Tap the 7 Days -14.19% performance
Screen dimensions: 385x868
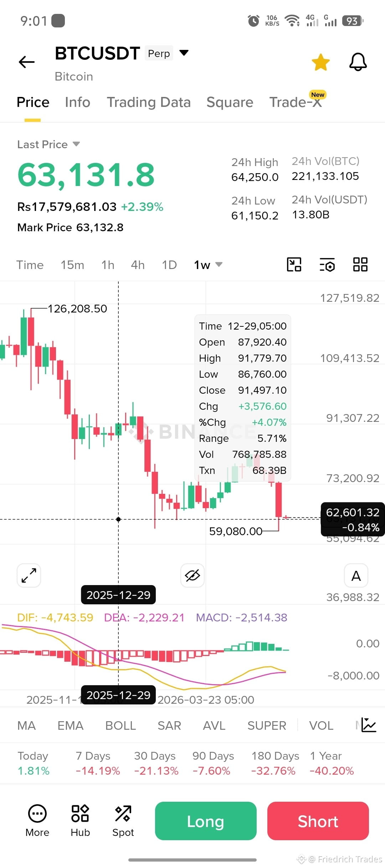pyautogui.click(x=98, y=763)
